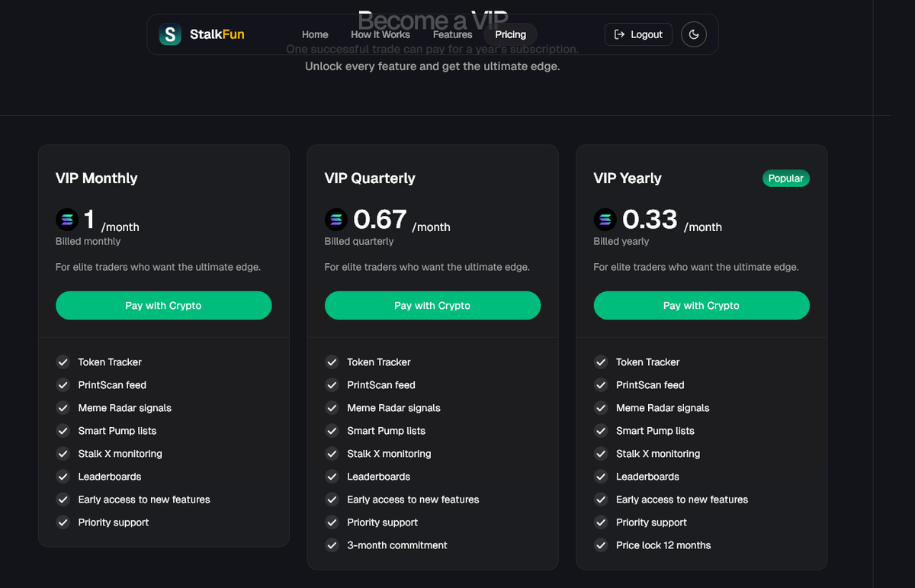Toggle dark mode moon icon
The height and width of the screenshot is (588, 915).
[694, 34]
